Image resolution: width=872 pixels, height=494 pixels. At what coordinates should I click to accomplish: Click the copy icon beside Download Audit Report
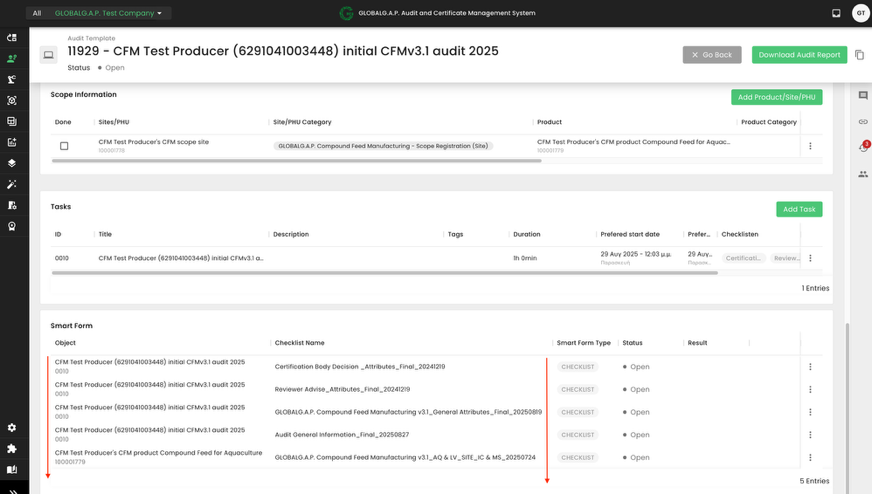(x=859, y=55)
